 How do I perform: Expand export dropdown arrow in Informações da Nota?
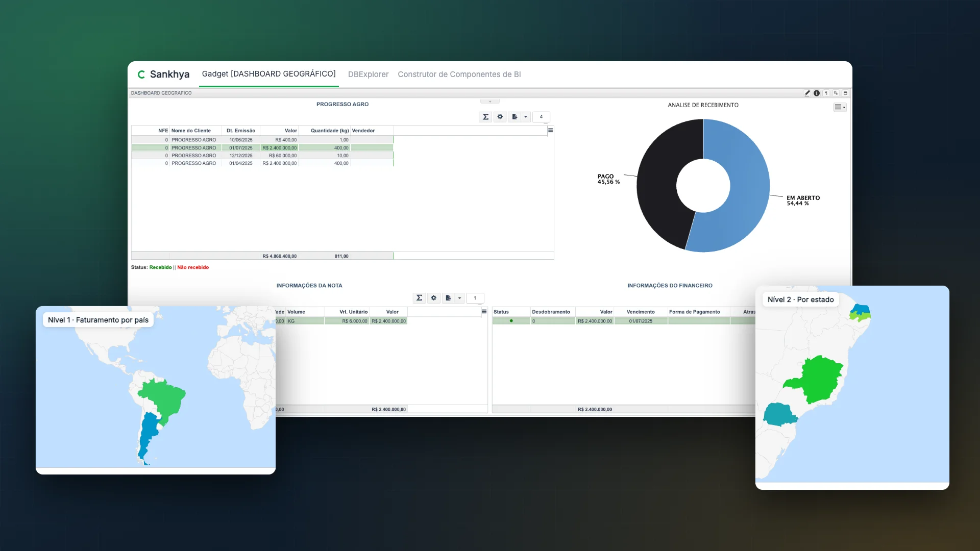click(x=459, y=298)
